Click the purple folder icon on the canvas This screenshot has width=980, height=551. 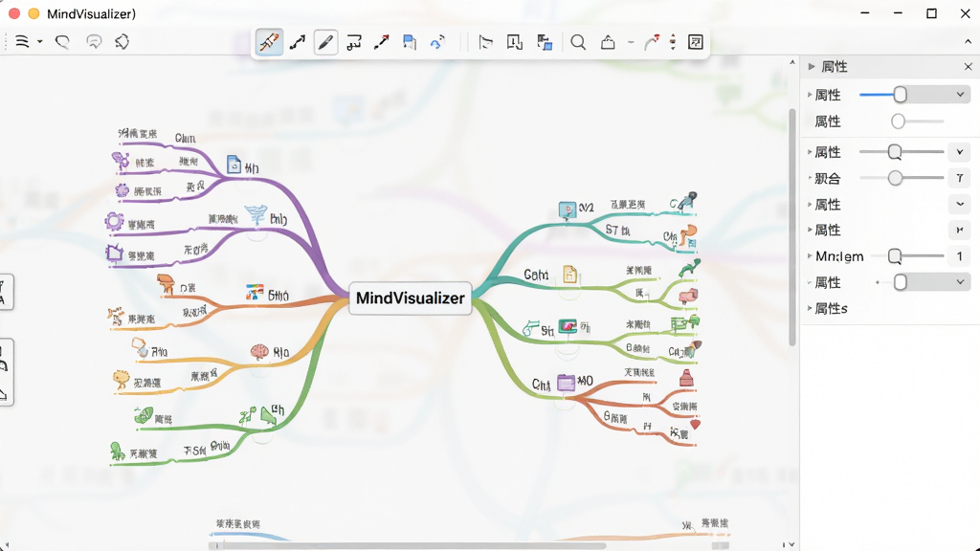point(566,383)
